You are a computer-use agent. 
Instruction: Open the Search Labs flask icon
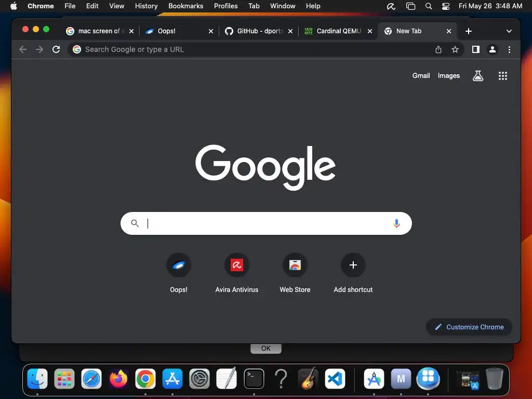point(478,76)
